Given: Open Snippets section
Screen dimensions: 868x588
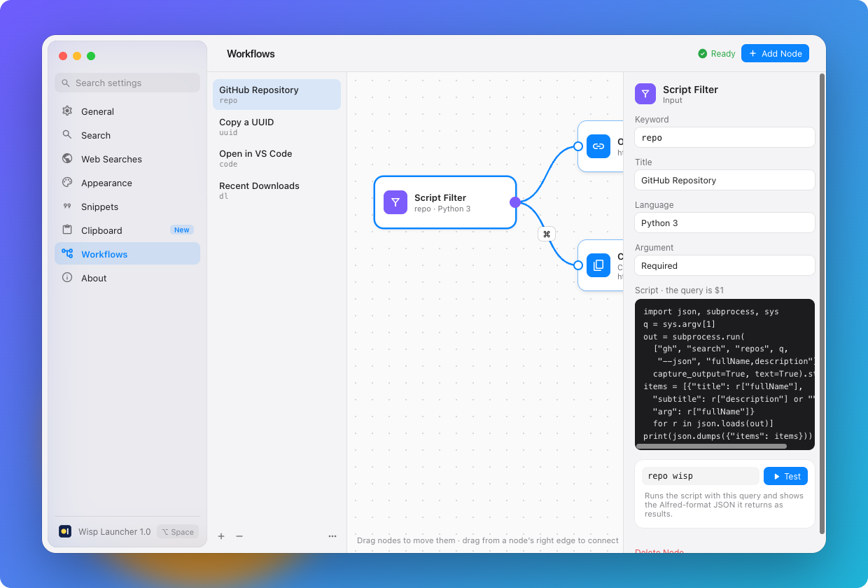Looking at the screenshot, I should [127, 206].
